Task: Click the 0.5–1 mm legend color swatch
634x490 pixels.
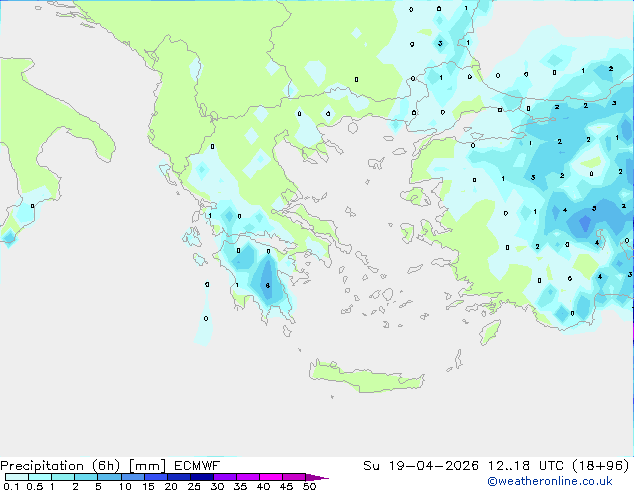Action: pyautogui.click(x=40, y=477)
